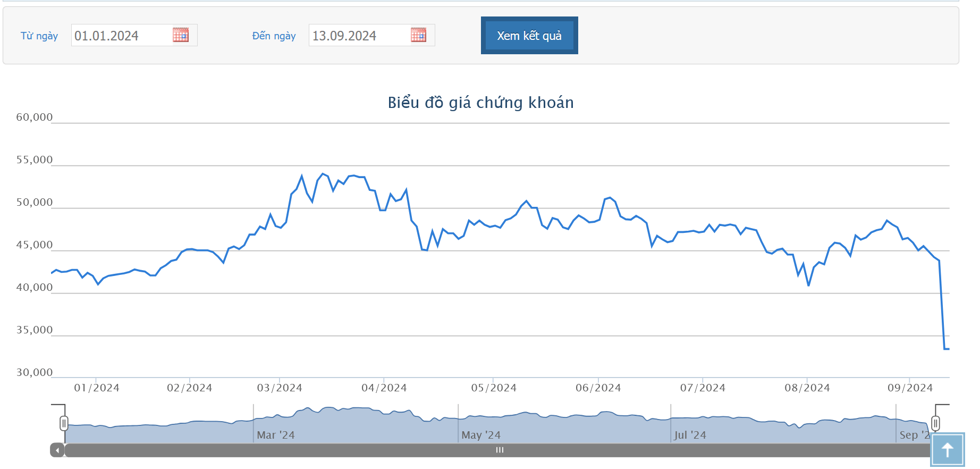
Task: Click the 06/2024 x-axis label
Action: (x=598, y=388)
